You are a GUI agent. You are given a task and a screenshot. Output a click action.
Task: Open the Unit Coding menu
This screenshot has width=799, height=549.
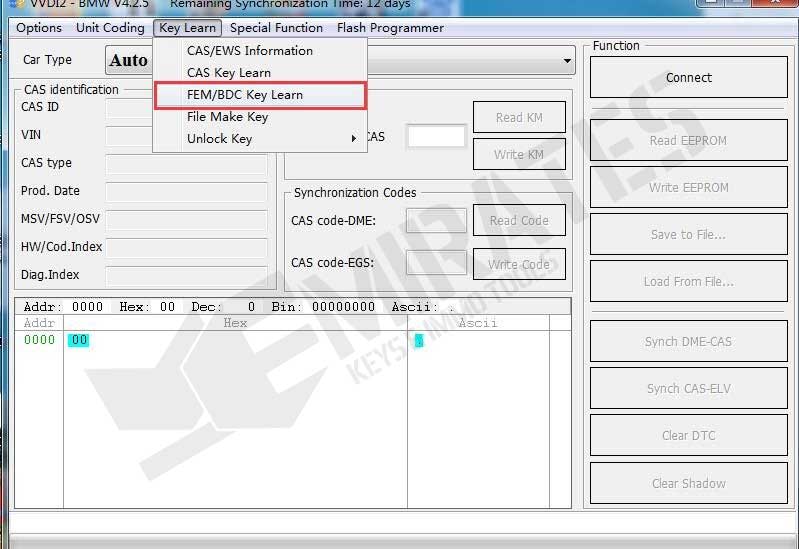pos(110,28)
